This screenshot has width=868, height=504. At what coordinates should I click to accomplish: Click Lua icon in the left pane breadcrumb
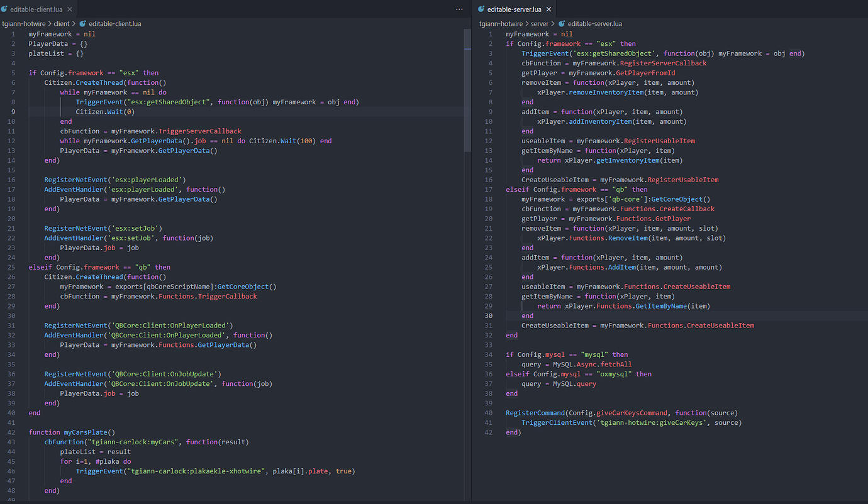pyautogui.click(x=82, y=23)
